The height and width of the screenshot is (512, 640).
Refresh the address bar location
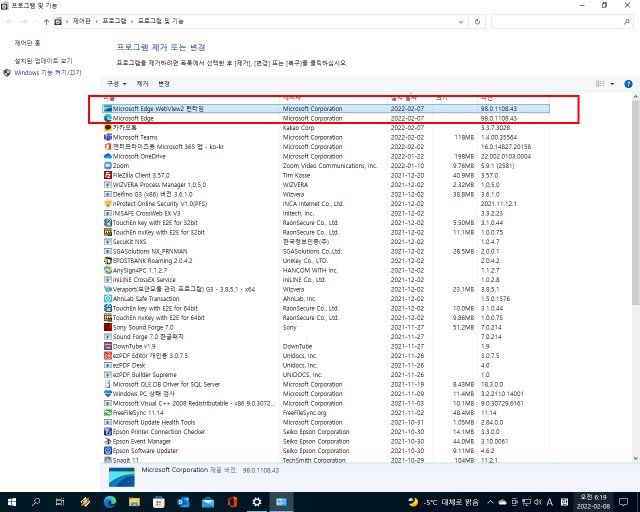coord(477,22)
